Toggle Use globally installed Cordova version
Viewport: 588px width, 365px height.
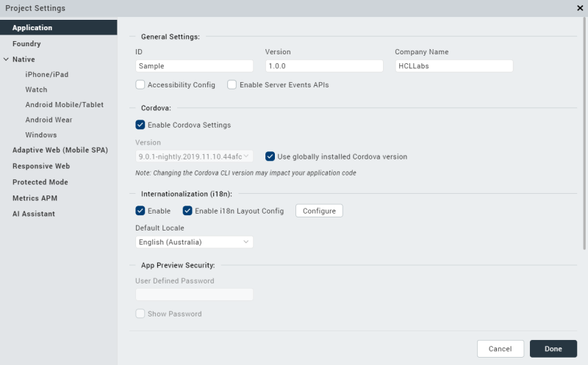tap(270, 156)
